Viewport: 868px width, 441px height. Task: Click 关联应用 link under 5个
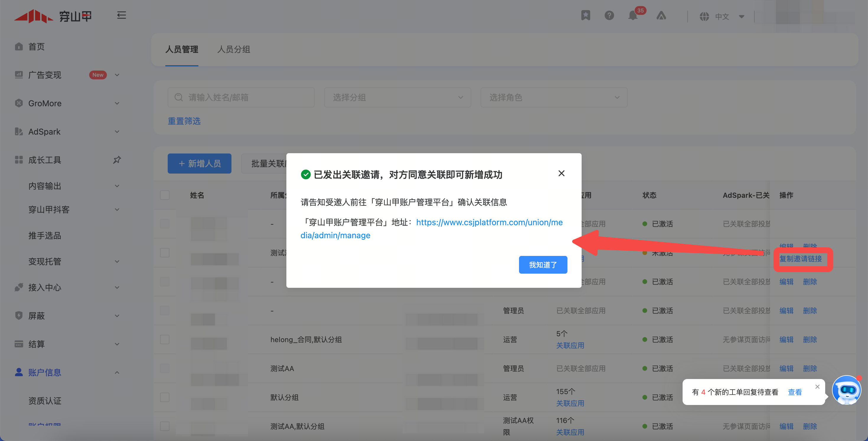click(570, 345)
